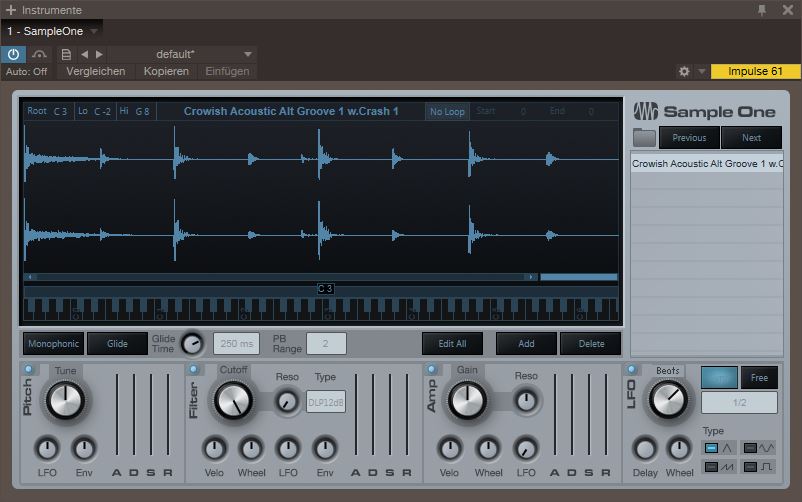Add a new instrument with plus icon
Image resolution: width=802 pixels, height=502 pixels.
[11, 10]
